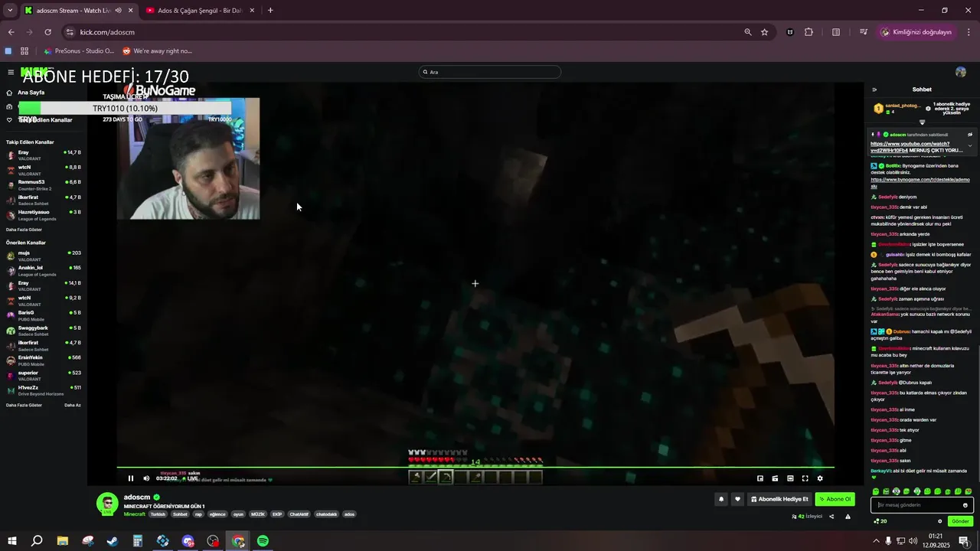Viewport: 980px width, 551px height.
Task: Open Steam from the taskbar
Action: point(113,541)
